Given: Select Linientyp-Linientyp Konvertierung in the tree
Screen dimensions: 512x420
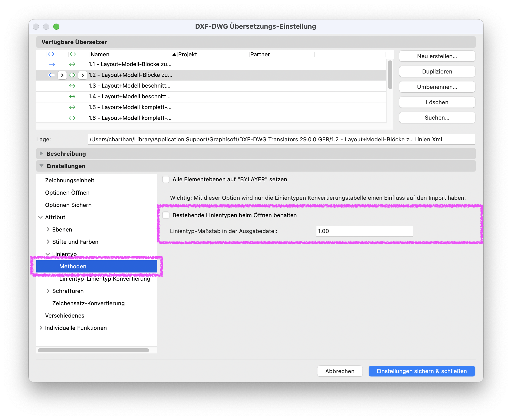Looking at the screenshot, I should click(x=105, y=279).
